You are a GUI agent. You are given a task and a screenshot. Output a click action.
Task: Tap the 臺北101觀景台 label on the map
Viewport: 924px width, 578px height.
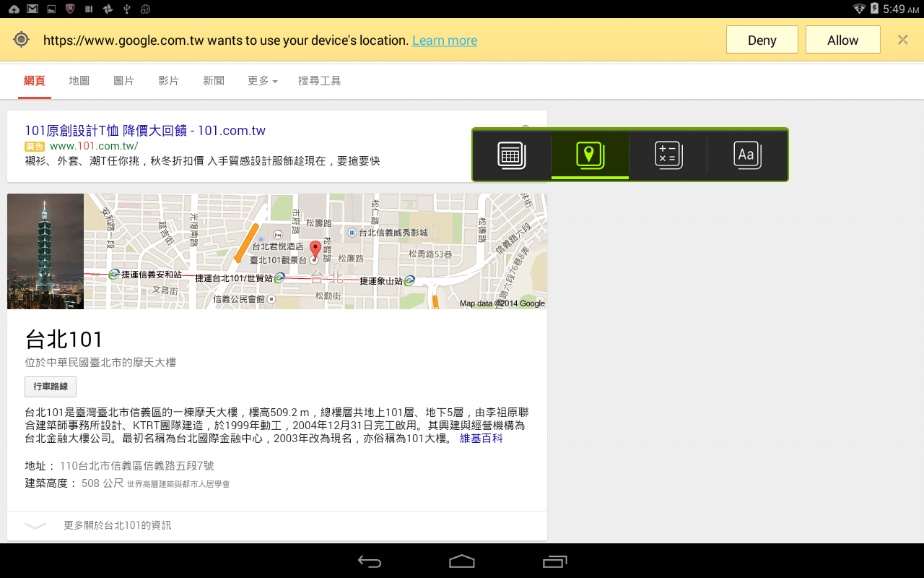(x=279, y=259)
